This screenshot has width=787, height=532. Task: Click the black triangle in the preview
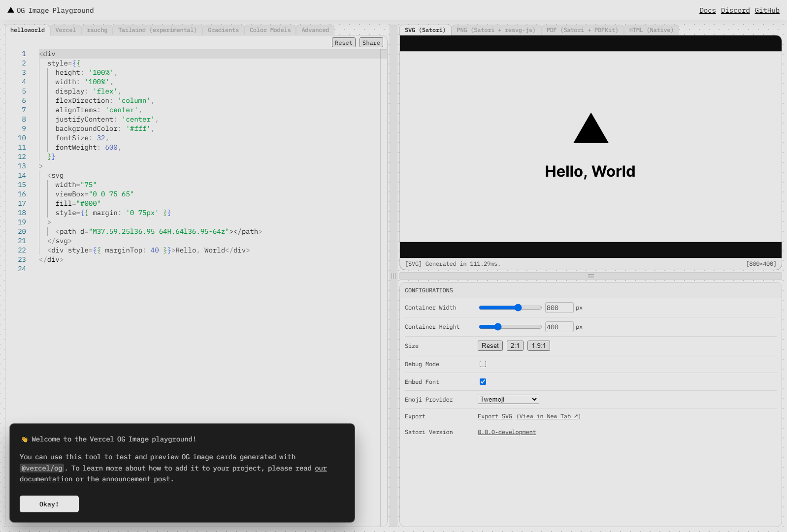point(591,128)
